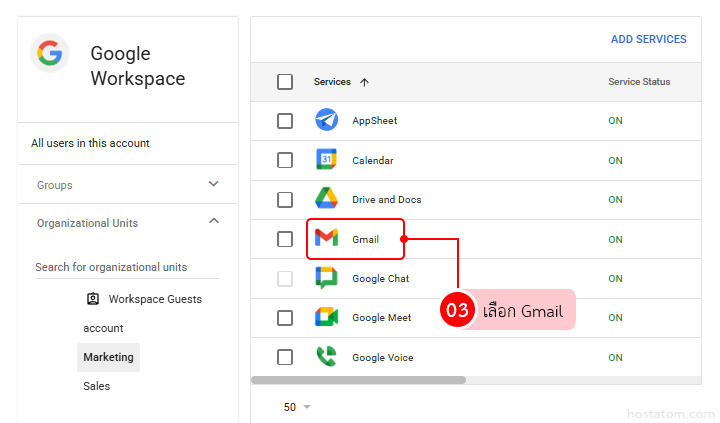Click the AppSheet paper plane icon
This screenshot has height=423, width=720.
tap(326, 120)
